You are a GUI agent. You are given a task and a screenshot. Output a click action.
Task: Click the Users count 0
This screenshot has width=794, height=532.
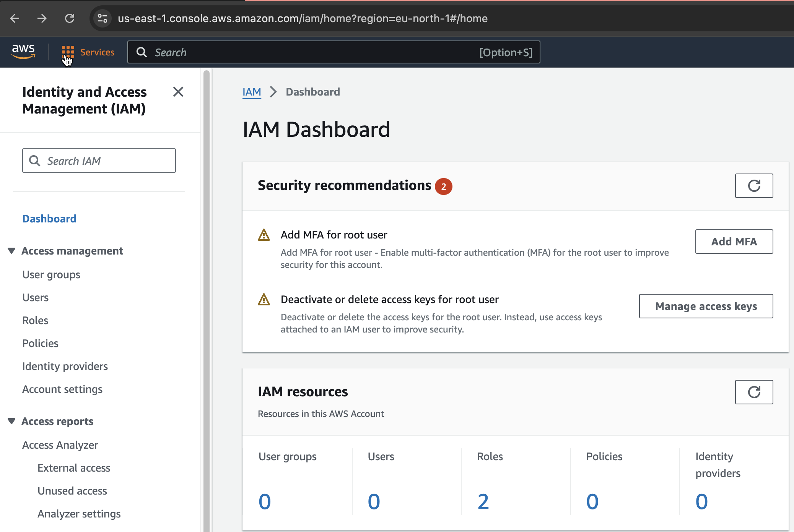point(374,501)
